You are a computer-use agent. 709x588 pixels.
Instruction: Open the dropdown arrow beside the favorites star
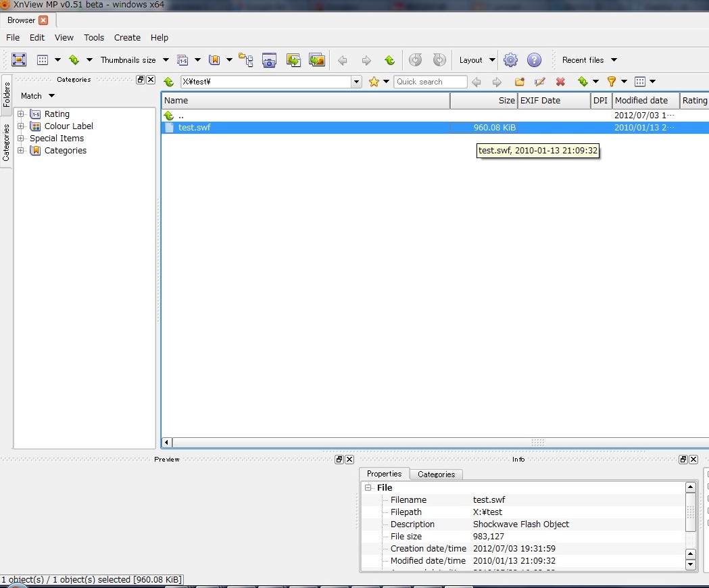tap(386, 82)
